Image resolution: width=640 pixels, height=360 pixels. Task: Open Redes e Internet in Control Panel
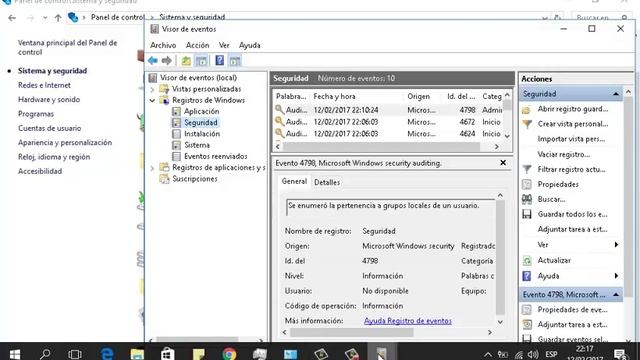(x=44, y=85)
